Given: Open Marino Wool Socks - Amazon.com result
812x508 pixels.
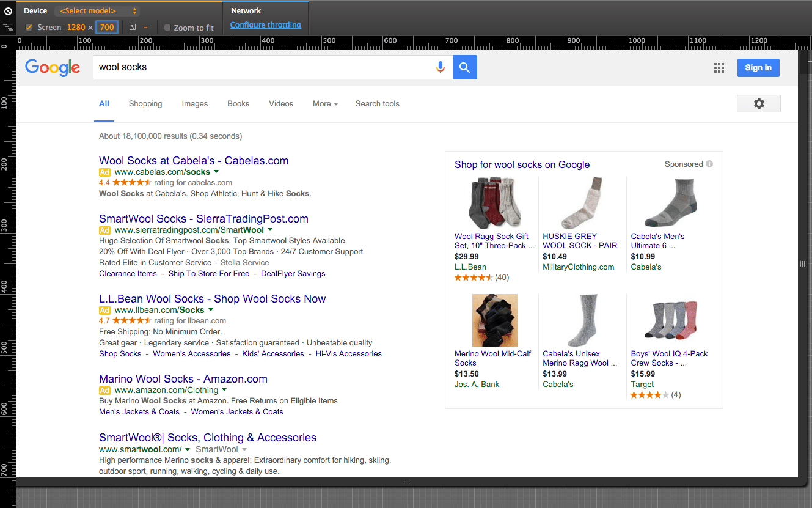Looking at the screenshot, I should pos(183,379).
